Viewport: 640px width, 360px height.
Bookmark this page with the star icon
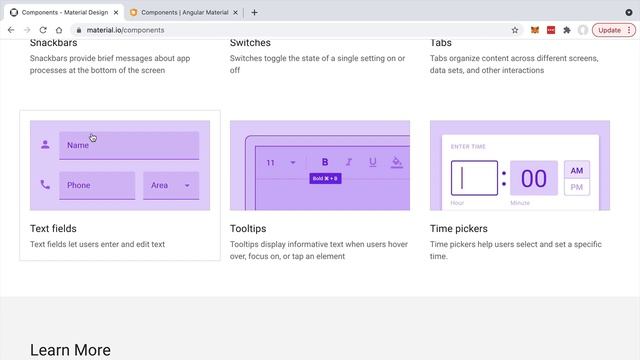(515, 30)
